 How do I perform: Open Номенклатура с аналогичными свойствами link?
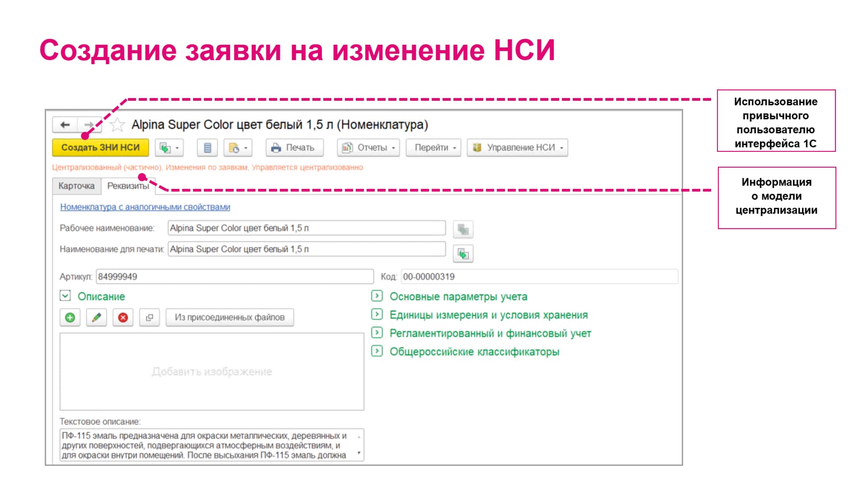click(x=145, y=207)
